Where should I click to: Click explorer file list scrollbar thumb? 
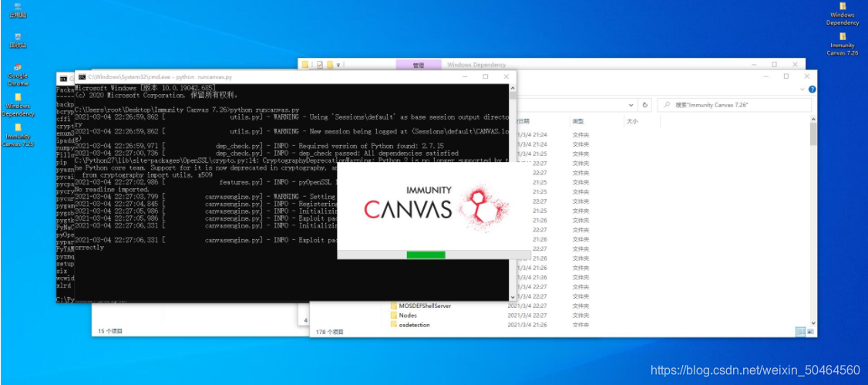pyautogui.click(x=812, y=134)
